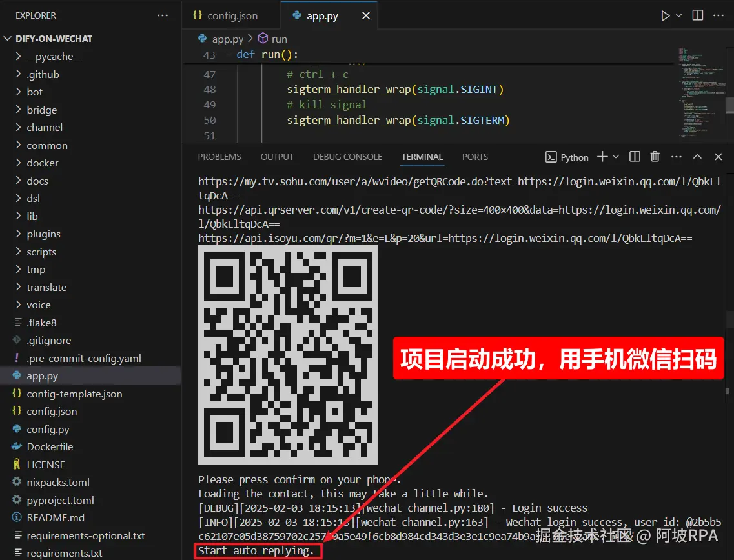Viewport: 734px width, 560px height.
Task: Open .pre-commit-config.yaml file
Action: coord(90,358)
